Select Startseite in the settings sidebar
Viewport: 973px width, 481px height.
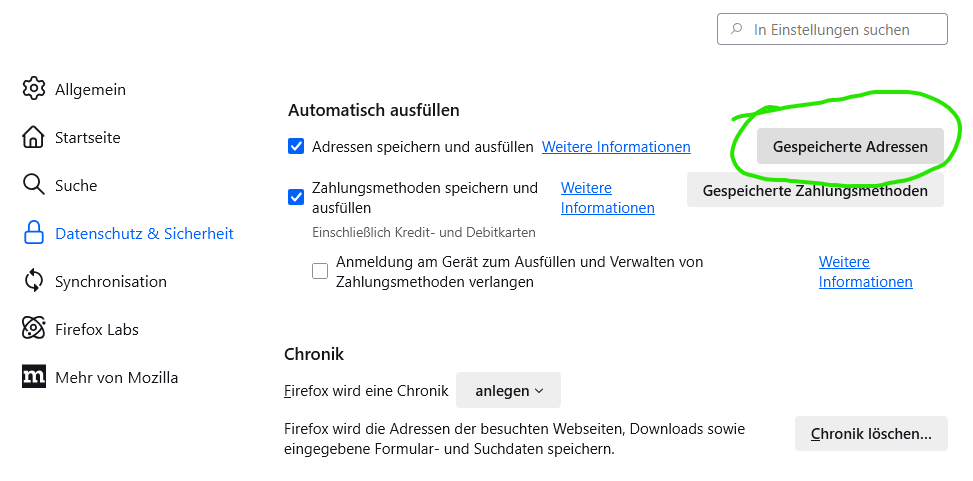click(x=87, y=137)
